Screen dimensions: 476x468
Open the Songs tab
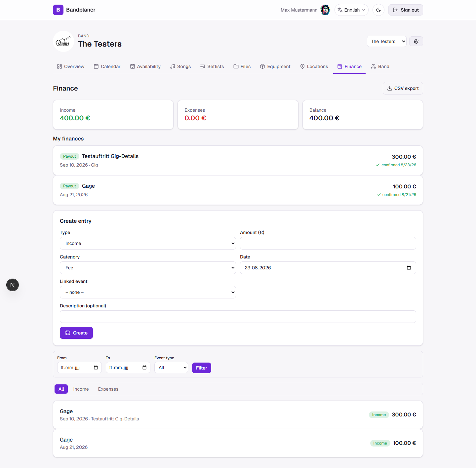pyautogui.click(x=180, y=66)
